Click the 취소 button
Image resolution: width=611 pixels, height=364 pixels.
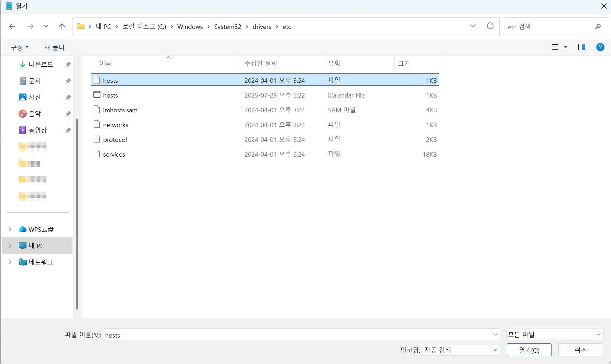click(x=580, y=350)
